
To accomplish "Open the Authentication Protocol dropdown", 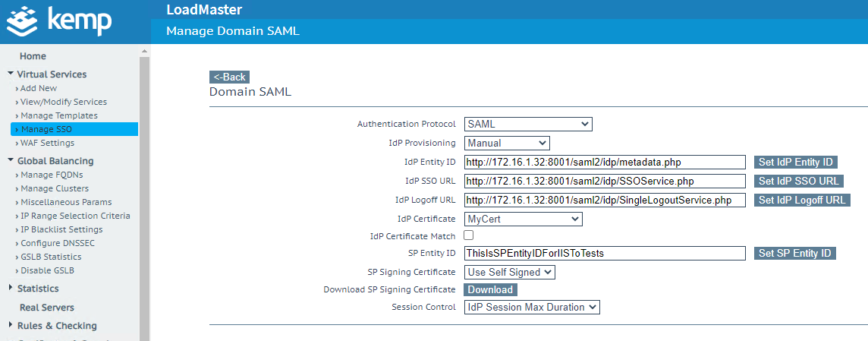I will (x=527, y=124).
